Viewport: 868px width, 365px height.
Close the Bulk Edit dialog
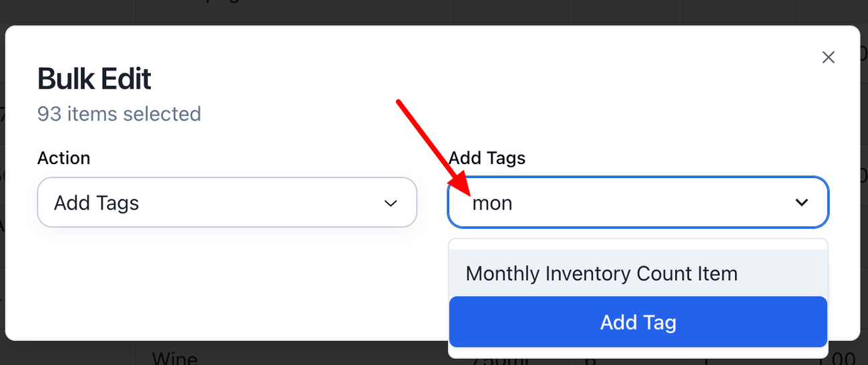[x=828, y=57]
